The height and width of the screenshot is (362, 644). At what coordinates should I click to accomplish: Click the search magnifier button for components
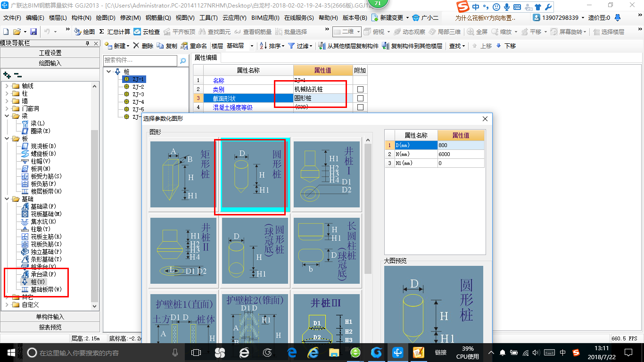[x=183, y=61]
